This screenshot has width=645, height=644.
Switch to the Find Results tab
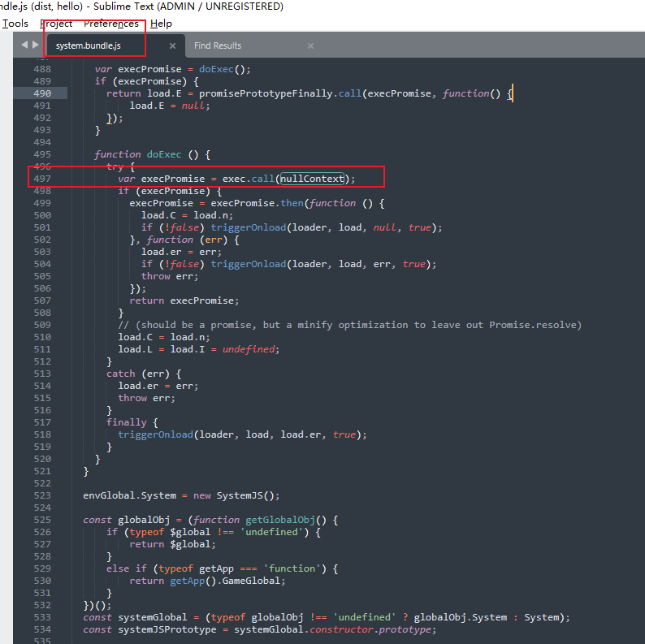pos(218,45)
